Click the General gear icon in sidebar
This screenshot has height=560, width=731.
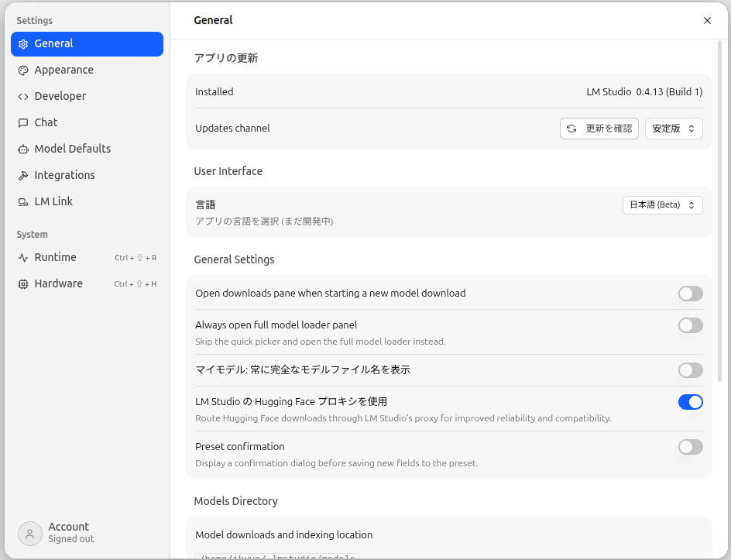(23, 44)
